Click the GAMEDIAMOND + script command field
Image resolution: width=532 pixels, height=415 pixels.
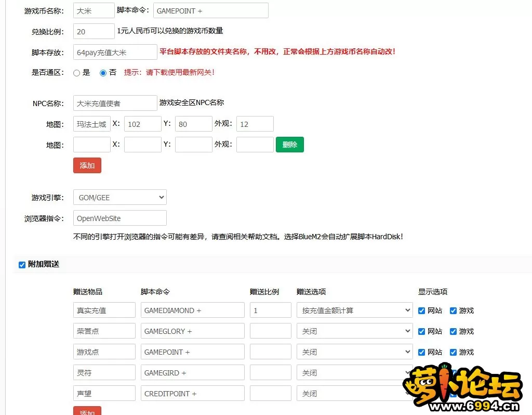[x=193, y=310]
